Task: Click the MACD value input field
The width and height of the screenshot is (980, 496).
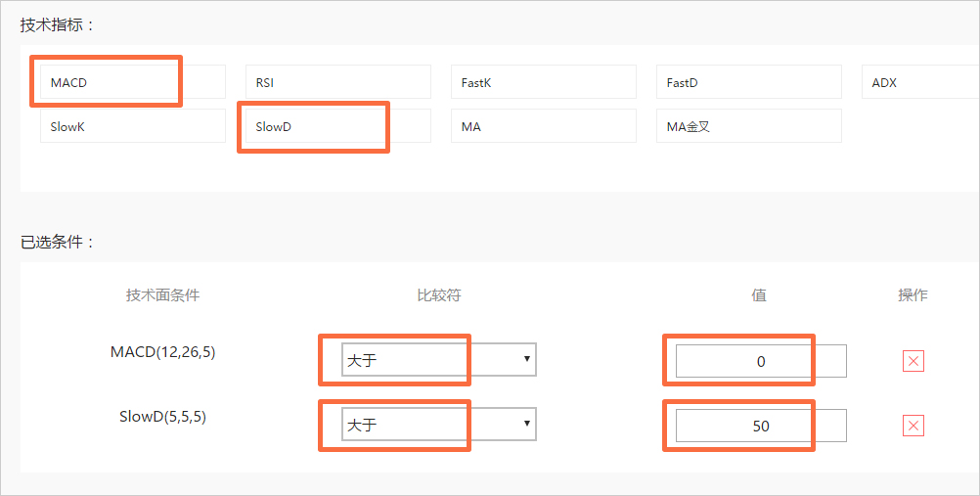Action: (761, 361)
